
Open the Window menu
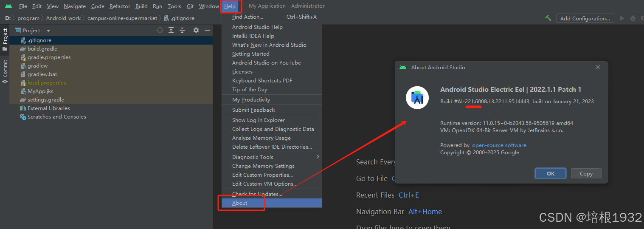(x=209, y=6)
